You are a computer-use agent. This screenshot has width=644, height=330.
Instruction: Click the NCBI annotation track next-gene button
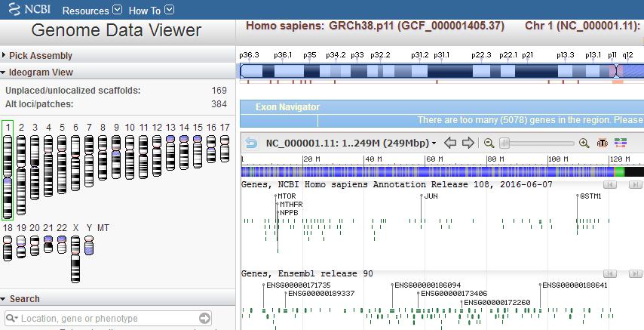click(x=635, y=184)
